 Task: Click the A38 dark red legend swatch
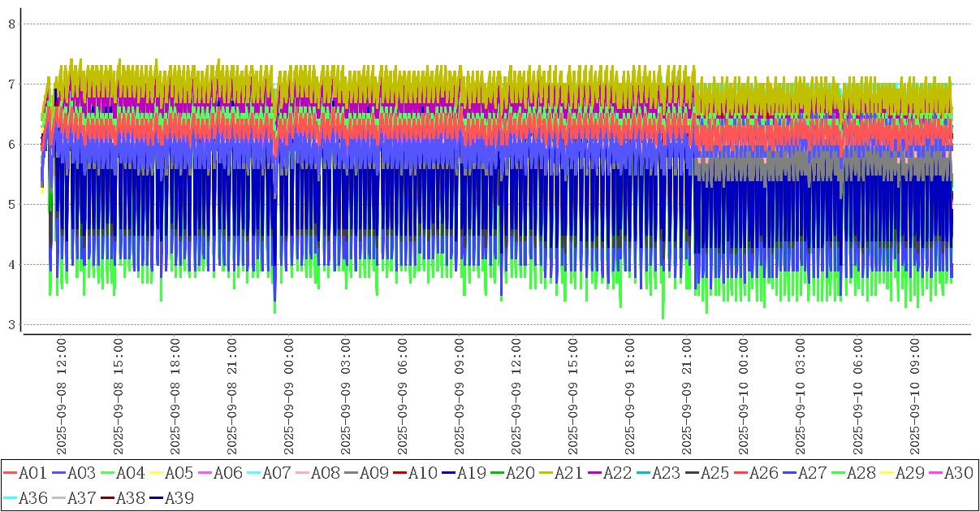[108, 497]
